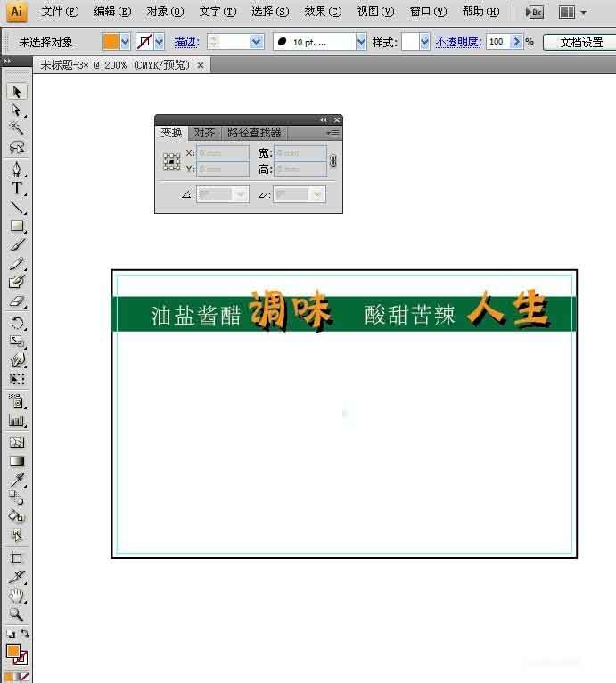Collapse the Transform panel with double arrows
This screenshot has width=616, height=683.
324,119
